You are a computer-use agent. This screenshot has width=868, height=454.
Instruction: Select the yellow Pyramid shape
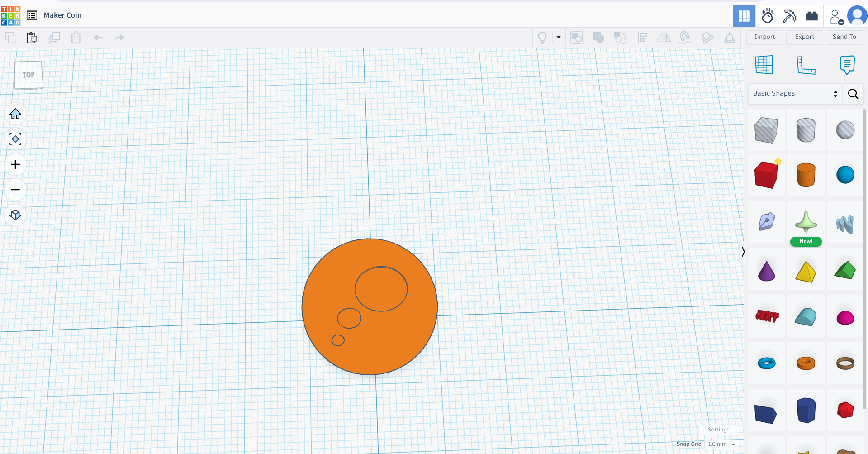(x=806, y=271)
